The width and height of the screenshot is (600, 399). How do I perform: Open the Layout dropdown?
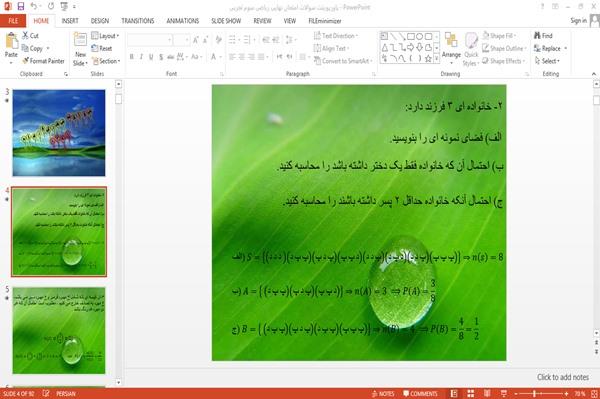105,36
